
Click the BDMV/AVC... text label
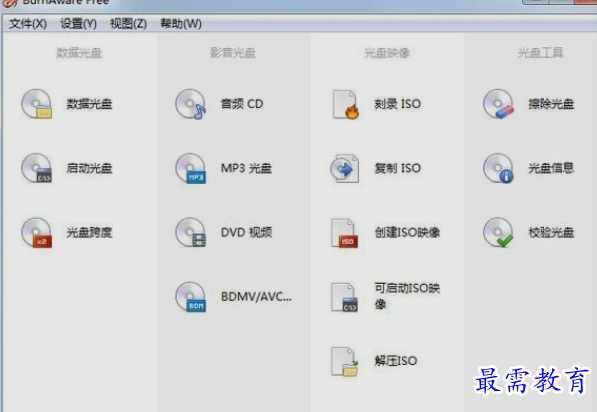point(257,297)
